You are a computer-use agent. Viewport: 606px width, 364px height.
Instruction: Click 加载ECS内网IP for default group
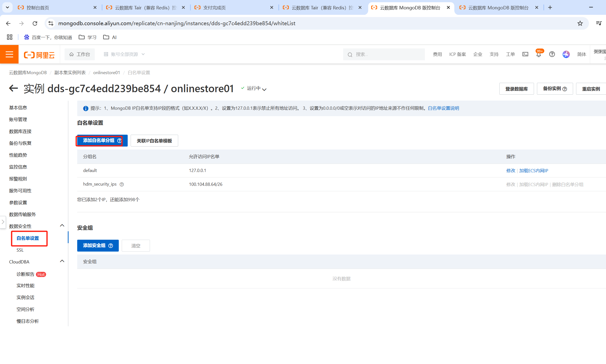533,171
